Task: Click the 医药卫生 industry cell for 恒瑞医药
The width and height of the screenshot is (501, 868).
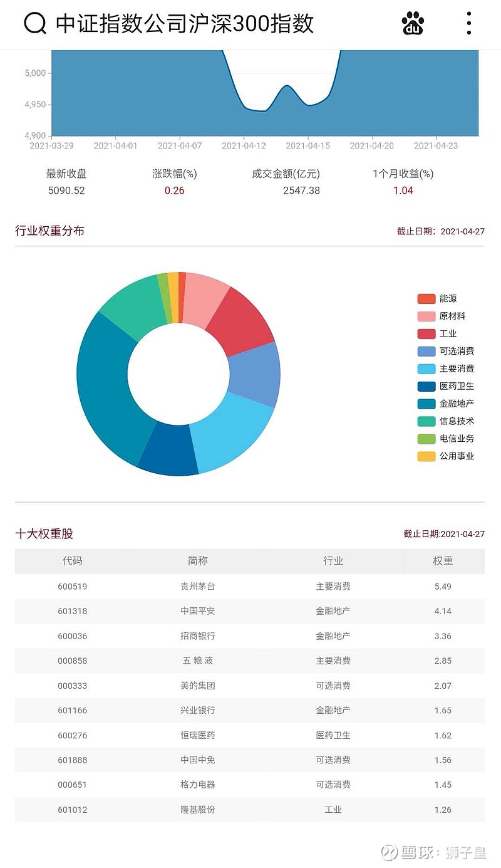Action: [333, 735]
